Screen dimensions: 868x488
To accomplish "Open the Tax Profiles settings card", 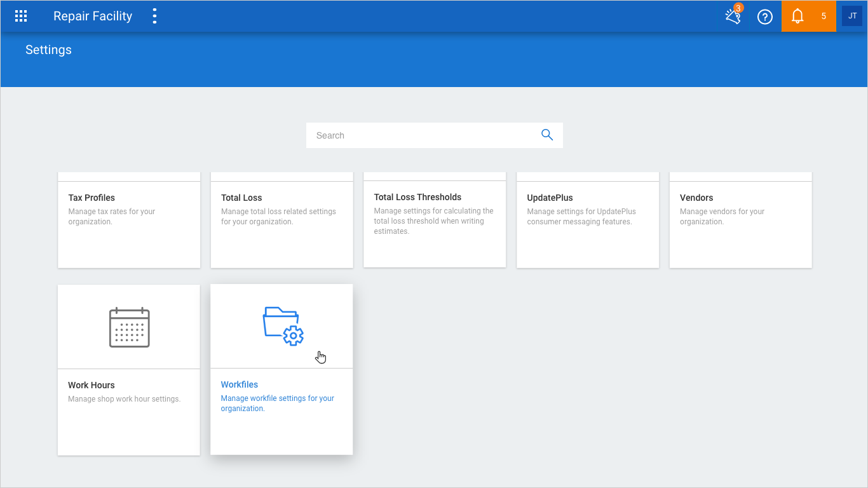I will tap(129, 220).
